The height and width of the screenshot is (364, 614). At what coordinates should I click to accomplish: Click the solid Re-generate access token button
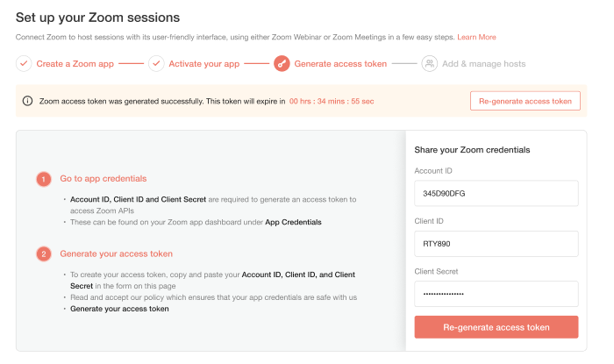[496, 327]
